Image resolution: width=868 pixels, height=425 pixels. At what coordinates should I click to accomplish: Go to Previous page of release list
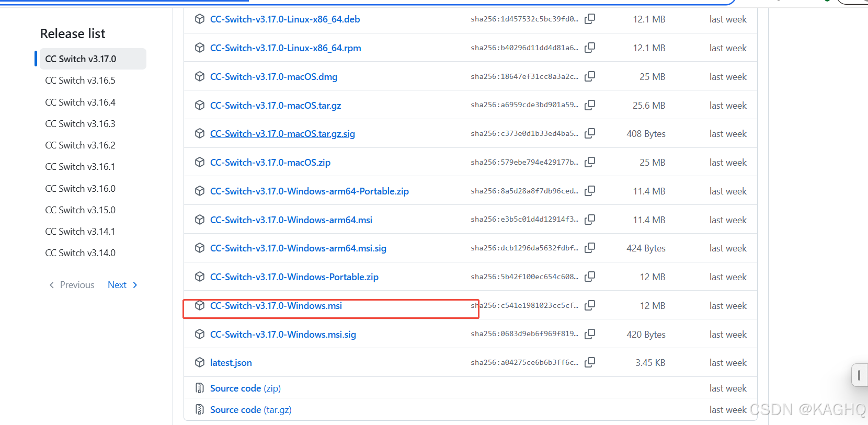pos(72,285)
